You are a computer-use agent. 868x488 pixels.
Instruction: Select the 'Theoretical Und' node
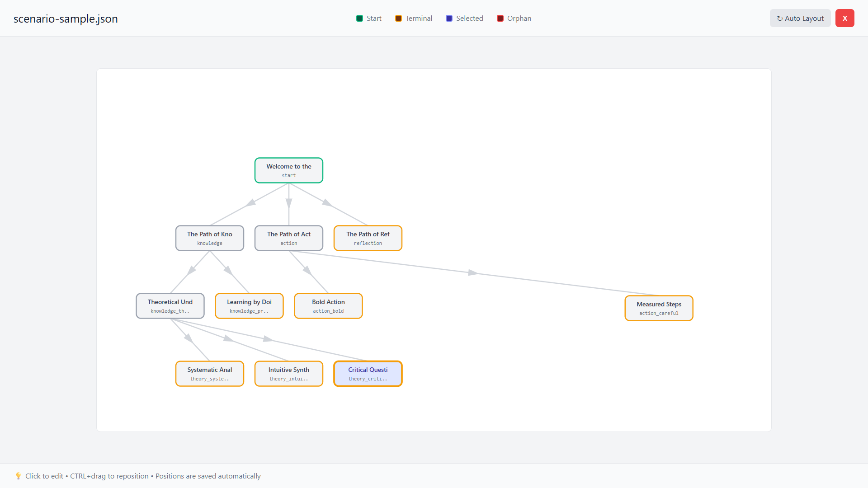[x=170, y=306]
